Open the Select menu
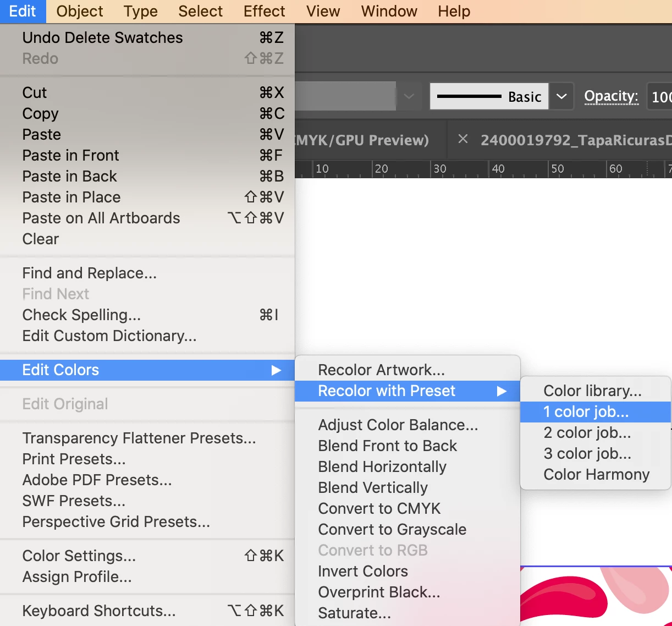Screen dimensions: 672x626 200,11
